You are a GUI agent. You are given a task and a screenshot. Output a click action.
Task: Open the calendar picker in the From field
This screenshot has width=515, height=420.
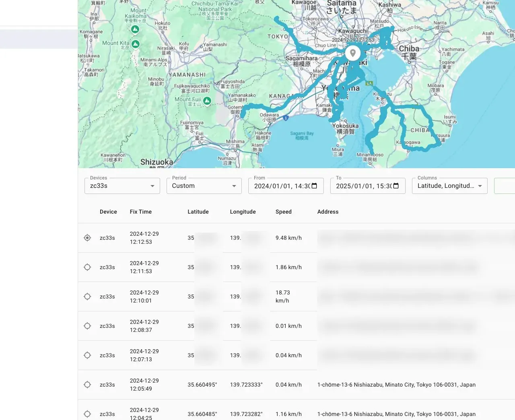(x=314, y=186)
